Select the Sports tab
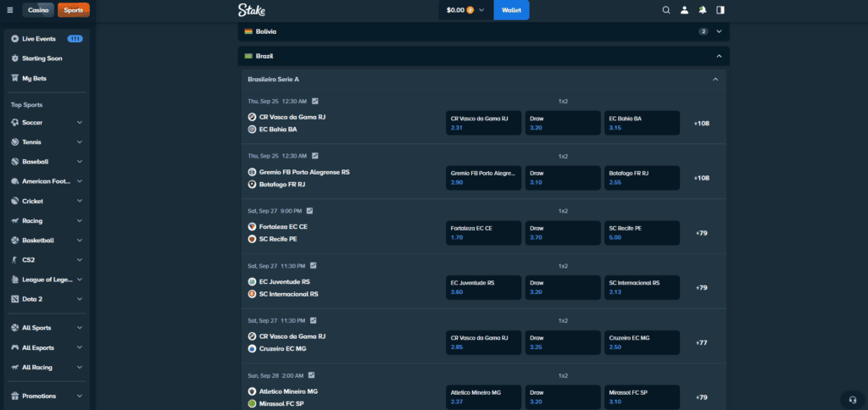868x410 pixels. point(74,10)
